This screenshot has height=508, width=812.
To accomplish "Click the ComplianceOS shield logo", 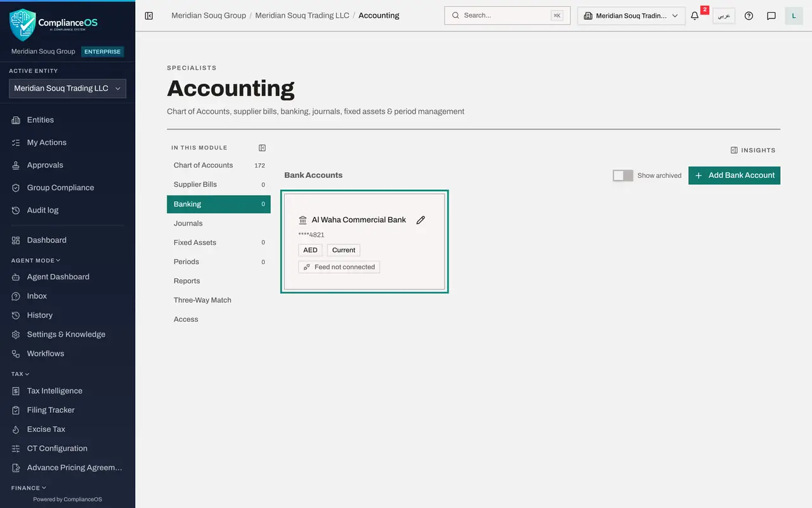I will click(x=23, y=25).
